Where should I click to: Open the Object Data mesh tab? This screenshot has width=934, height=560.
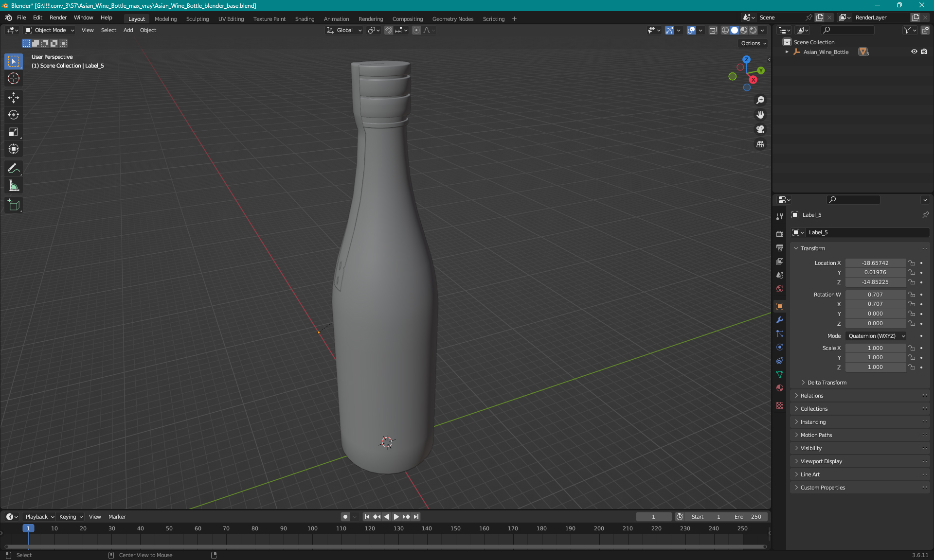[x=780, y=374]
